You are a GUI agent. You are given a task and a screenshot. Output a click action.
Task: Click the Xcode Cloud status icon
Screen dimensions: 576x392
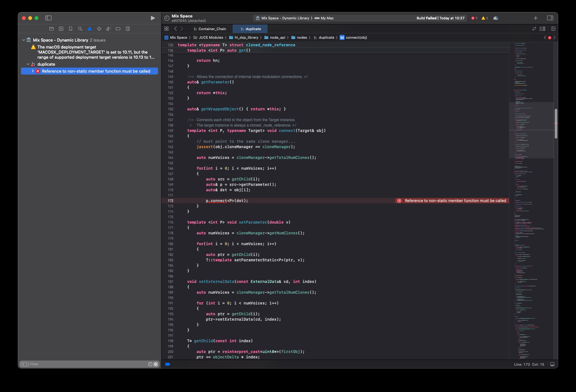point(496,18)
